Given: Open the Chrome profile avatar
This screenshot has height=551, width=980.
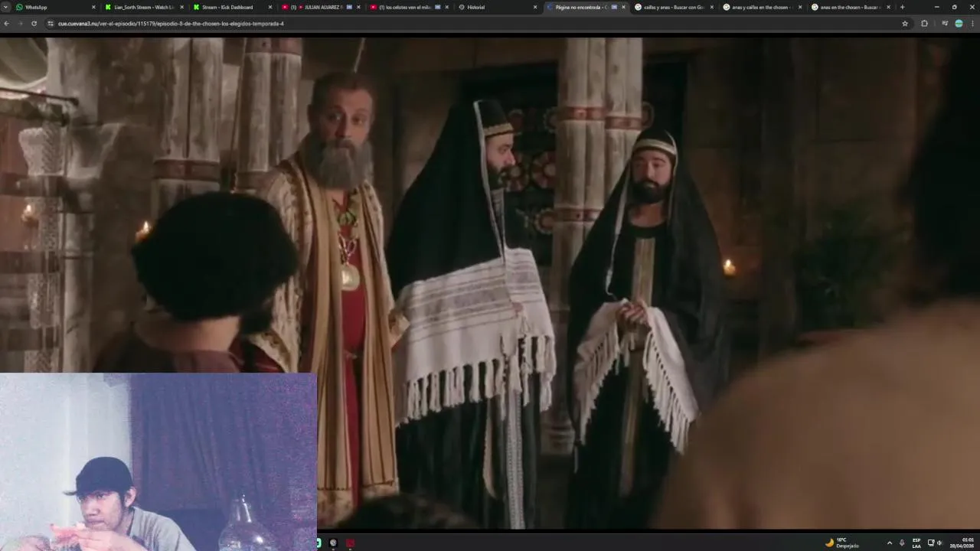Looking at the screenshot, I should pos(959,24).
